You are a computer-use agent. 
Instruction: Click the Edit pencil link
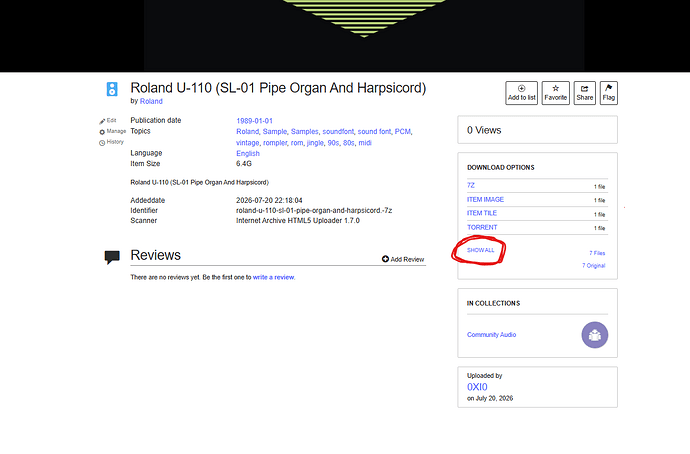[108, 121]
